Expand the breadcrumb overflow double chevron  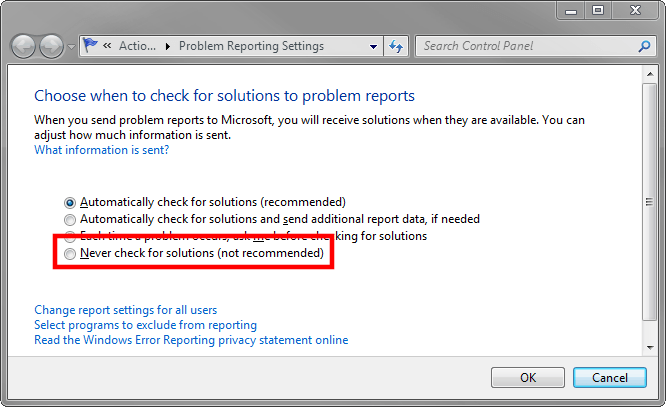click(108, 46)
